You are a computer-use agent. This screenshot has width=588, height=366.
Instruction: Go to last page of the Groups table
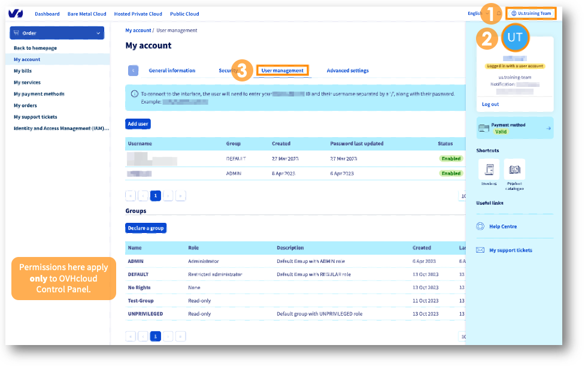click(180, 337)
